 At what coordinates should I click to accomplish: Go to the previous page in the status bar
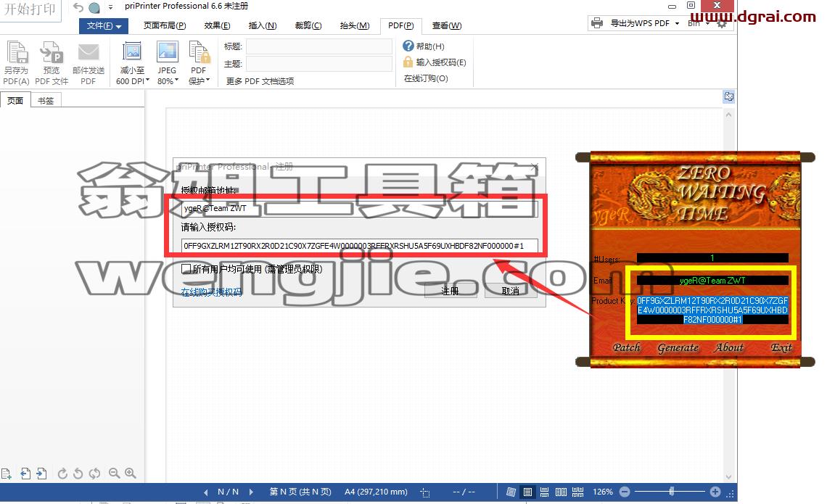[x=206, y=492]
